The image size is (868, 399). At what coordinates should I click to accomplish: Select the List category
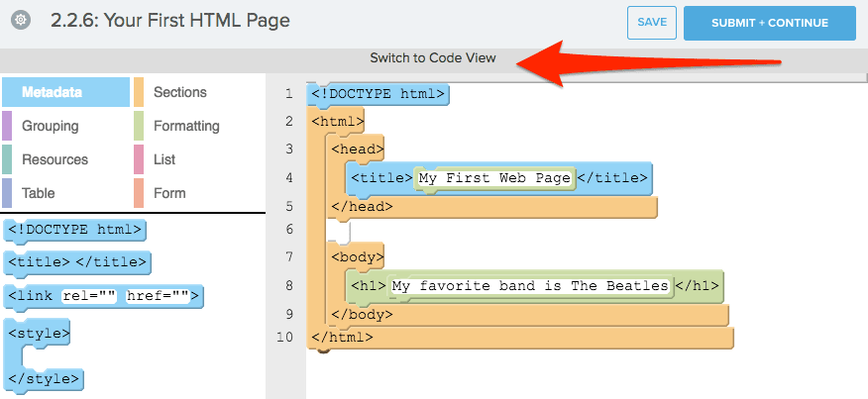pyautogui.click(x=164, y=159)
